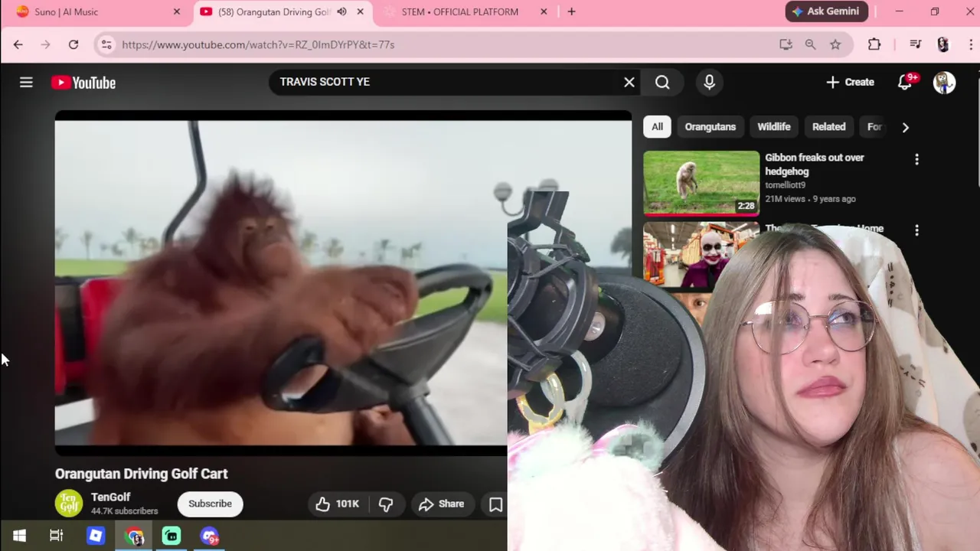Subscribe to the TenGolf channel
This screenshot has height=551, width=980.
[210, 504]
